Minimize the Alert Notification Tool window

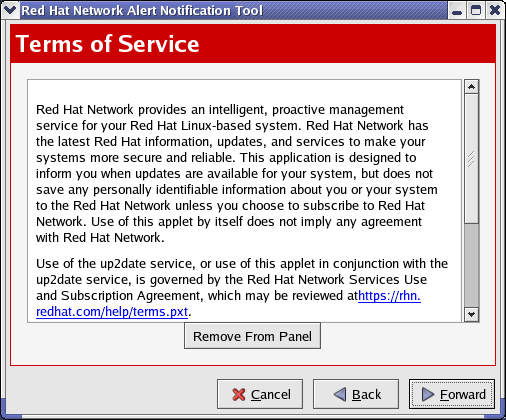457,10
